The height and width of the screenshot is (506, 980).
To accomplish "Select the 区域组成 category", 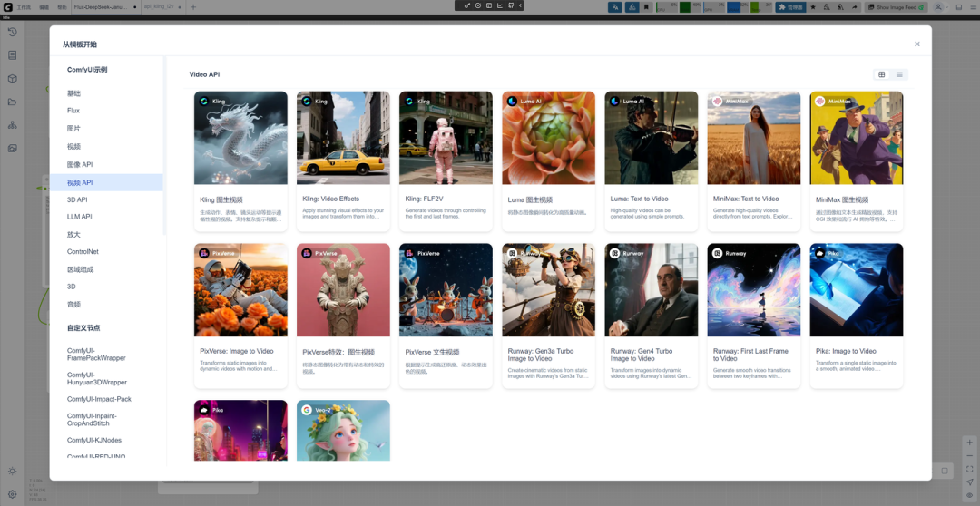I will point(106,269).
